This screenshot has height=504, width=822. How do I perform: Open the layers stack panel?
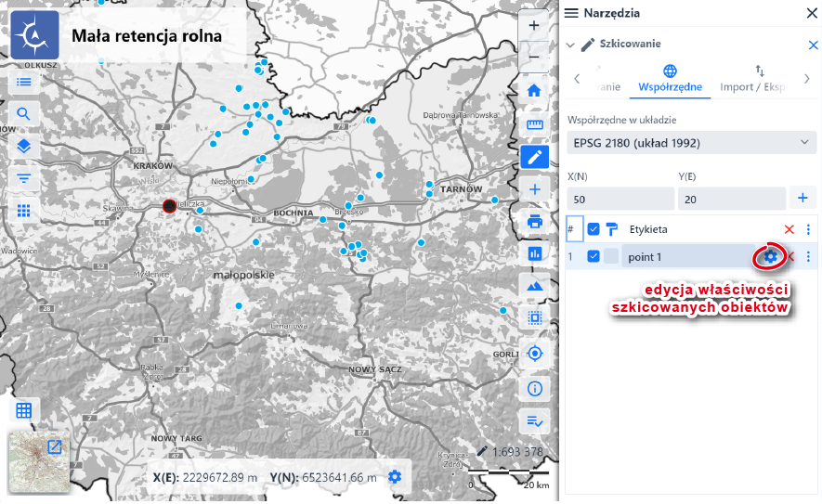coord(24,147)
